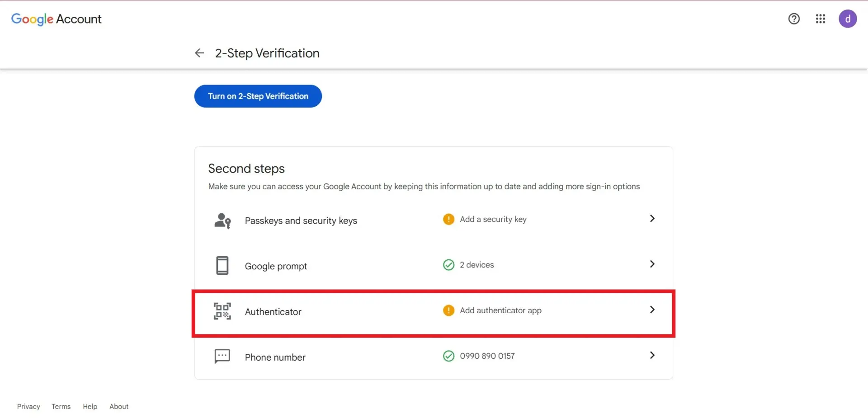The height and width of the screenshot is (418, 868).
Task: Click the 2 devices status text
Action: pyautogui.click(x=477, y=265)
